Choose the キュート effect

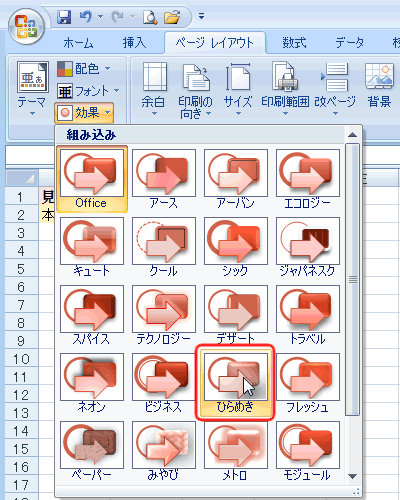pyautogui.click(x=92, y=247)
